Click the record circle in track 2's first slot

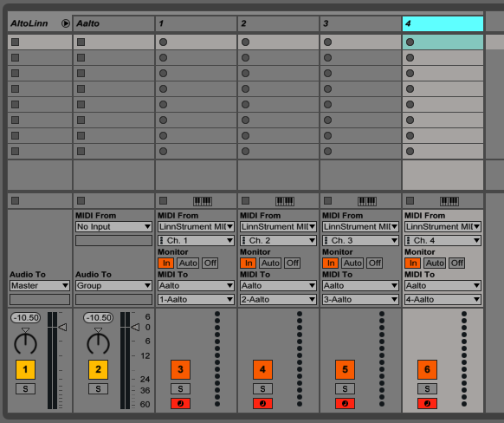(x=246, y=42)
